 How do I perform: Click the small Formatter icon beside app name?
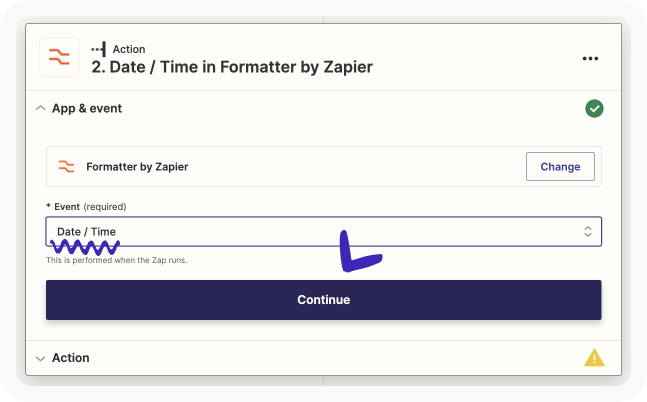pos(66,166)
